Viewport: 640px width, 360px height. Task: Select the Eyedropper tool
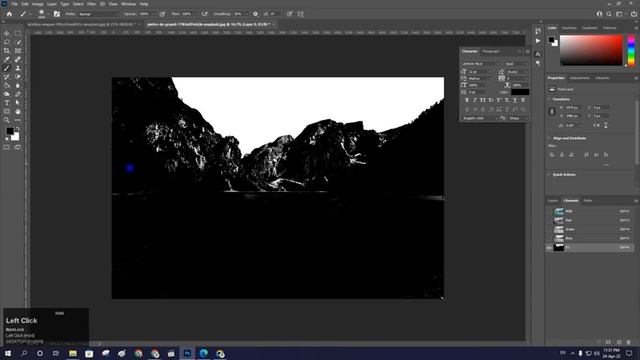(7, 60)
